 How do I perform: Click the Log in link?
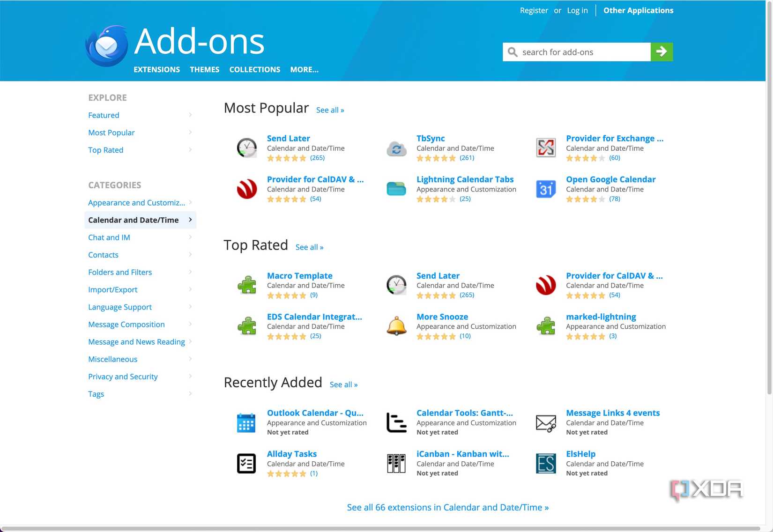coord(577,10)
